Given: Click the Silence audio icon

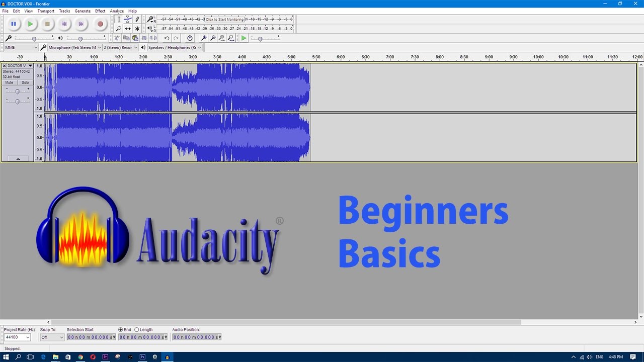Looking at the screenshot, I should 153,38.
